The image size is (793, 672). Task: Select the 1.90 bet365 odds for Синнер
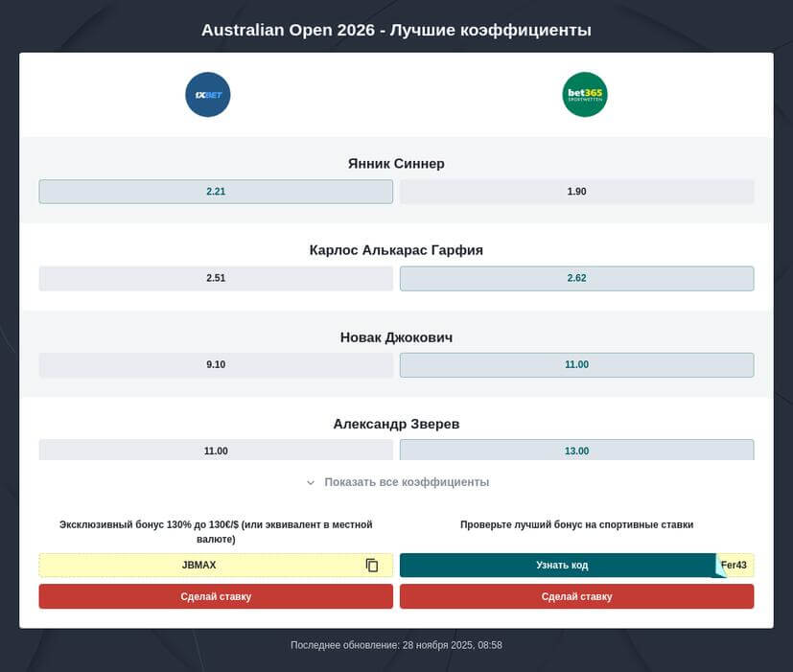576,191
